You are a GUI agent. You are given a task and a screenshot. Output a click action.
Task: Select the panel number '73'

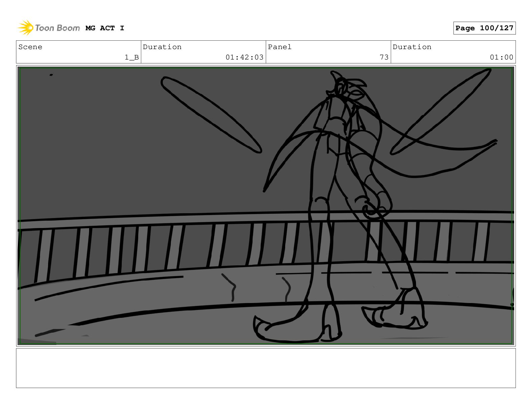tap(384, 58)
